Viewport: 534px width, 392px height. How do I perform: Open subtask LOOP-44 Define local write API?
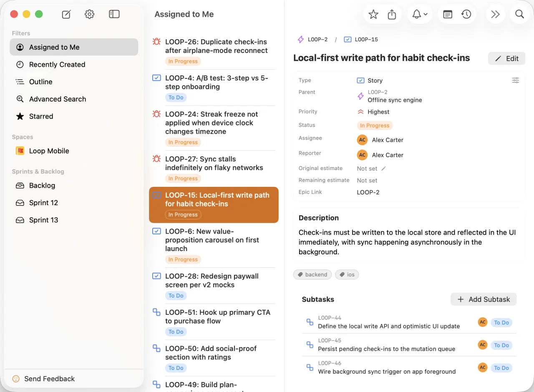click(409, 322)
